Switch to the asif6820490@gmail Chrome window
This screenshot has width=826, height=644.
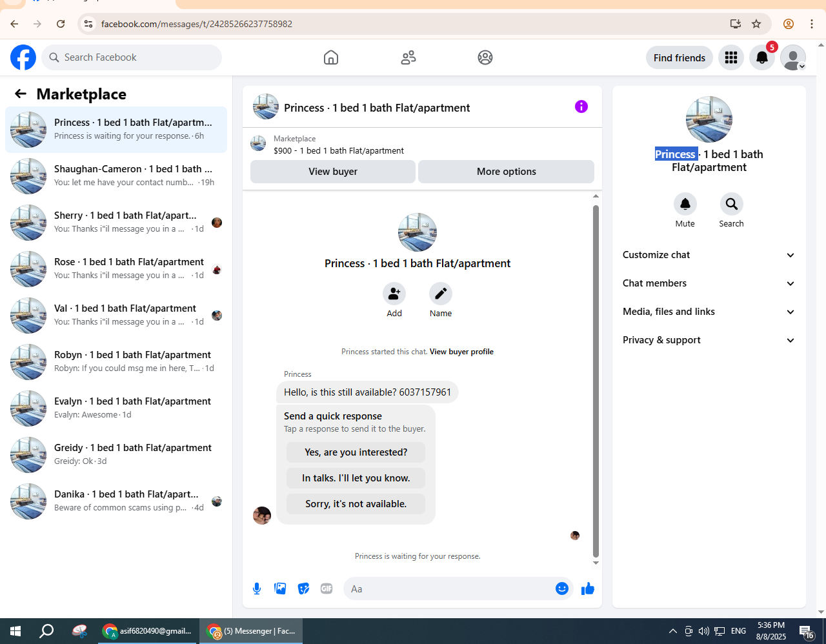tap(148, 631)
